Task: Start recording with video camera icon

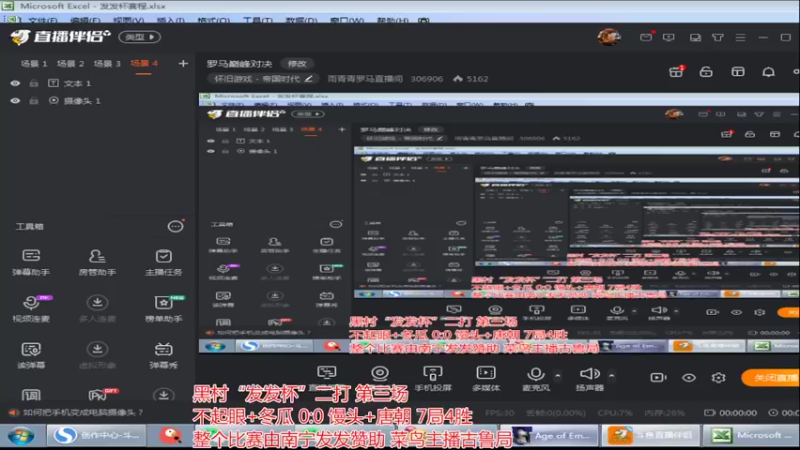Action: tap(658, 378)
